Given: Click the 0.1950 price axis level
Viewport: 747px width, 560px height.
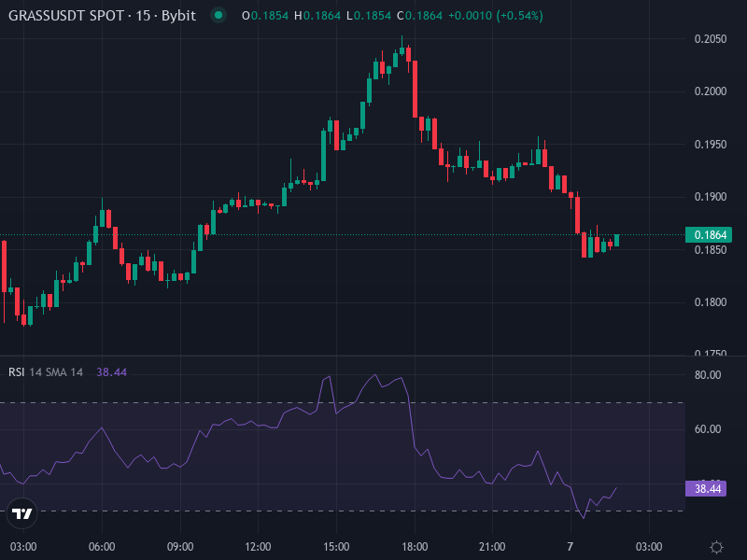Looking at the screenshot, I should pos(712,144).
